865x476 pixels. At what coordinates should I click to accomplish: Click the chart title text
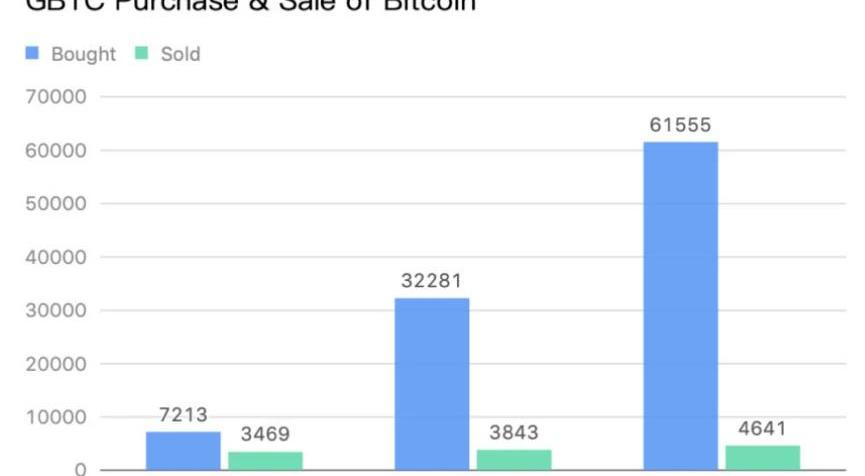[x=251, y=6]
